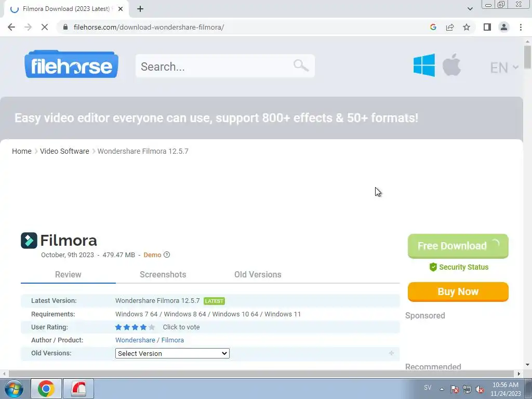
Task: Toggle the browser side panel
Action: 487,27
